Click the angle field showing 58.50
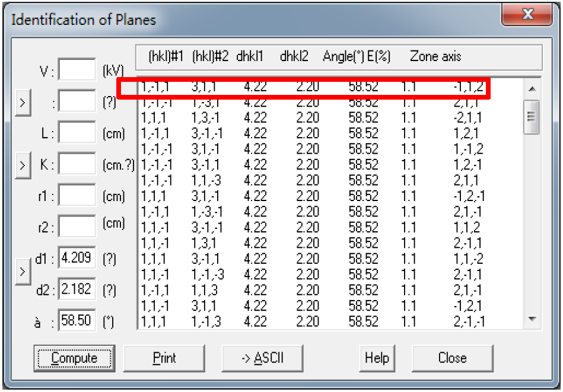 (77, 320)
